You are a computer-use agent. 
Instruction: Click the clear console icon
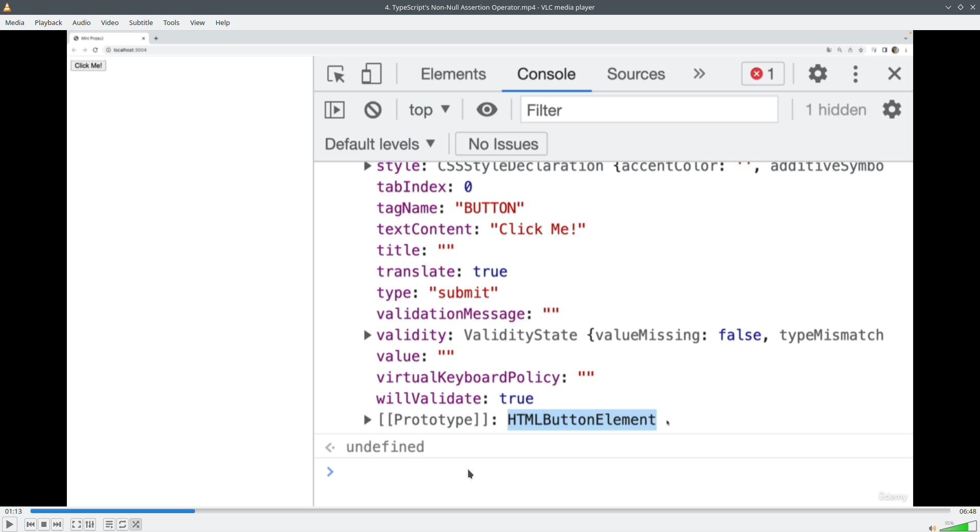tap(373, 110)
